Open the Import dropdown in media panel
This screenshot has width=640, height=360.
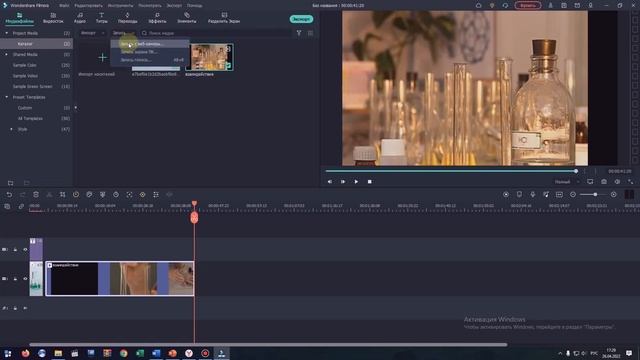click(x=92, y=33)
